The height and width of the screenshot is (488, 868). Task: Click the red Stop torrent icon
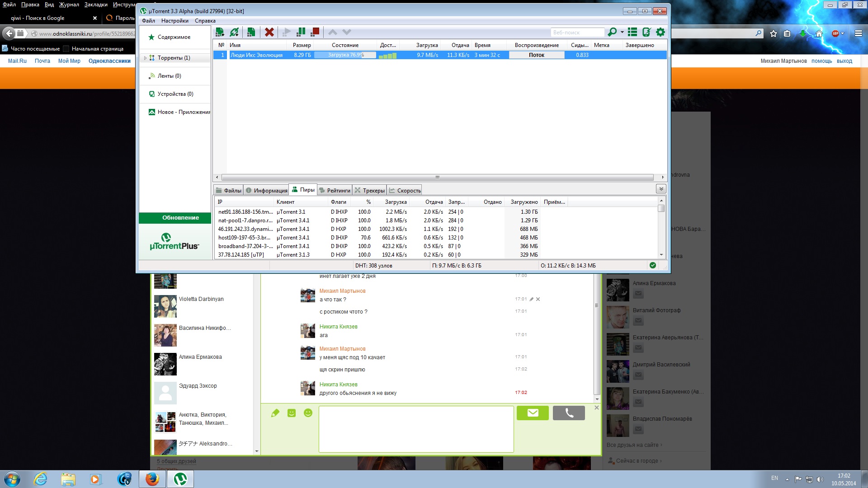pos(315,32)
